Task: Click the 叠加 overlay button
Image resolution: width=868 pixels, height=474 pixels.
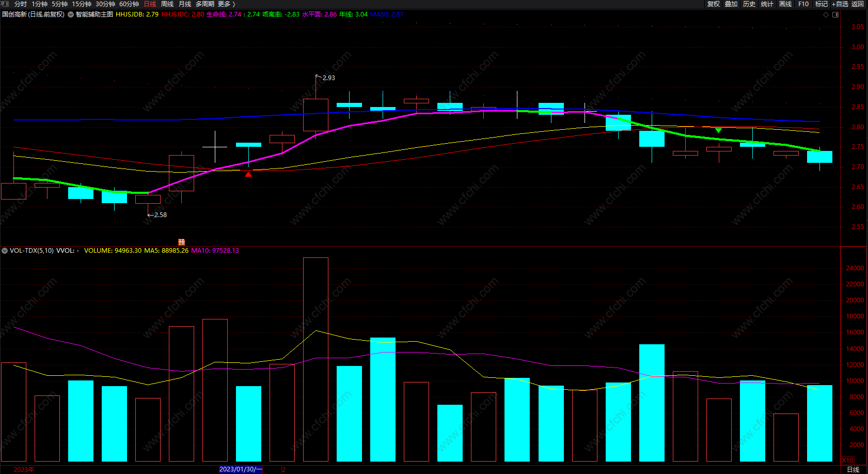Action: tap(731, 4)
